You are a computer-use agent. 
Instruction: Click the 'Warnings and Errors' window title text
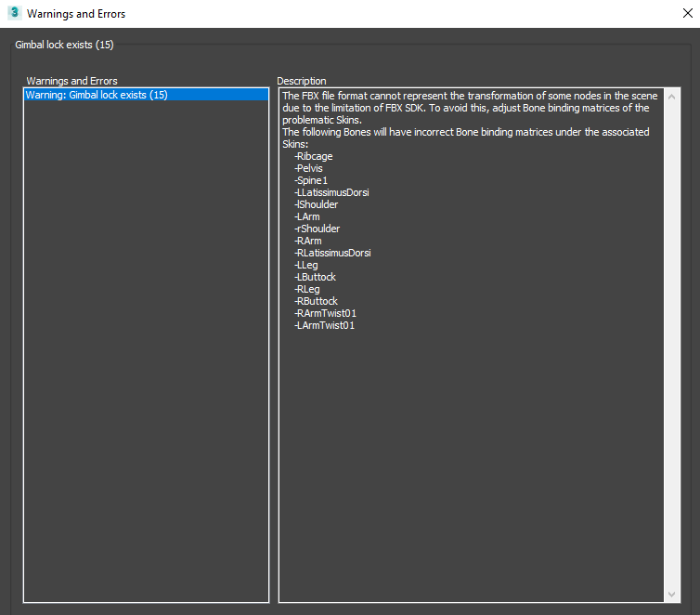pyautogui.click(x=76, y=14)
